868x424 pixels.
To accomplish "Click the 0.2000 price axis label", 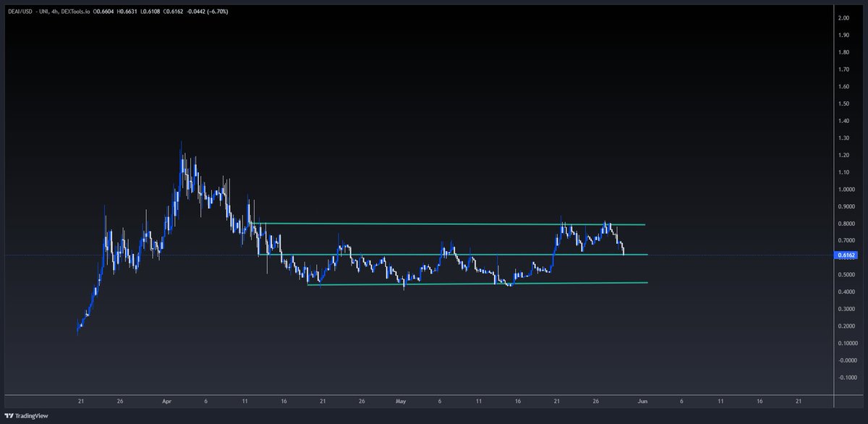I will tap(846, 326).
